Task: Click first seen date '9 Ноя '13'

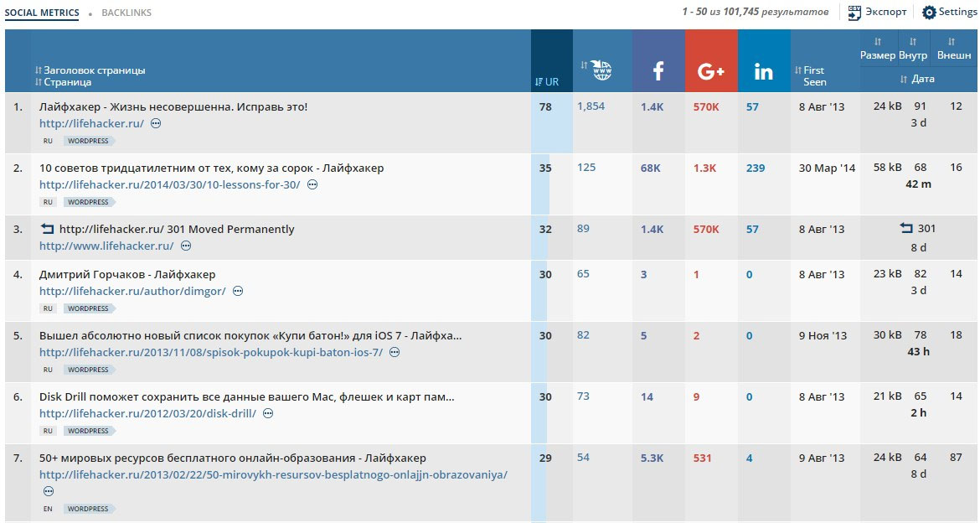Action: (x=823, y=336)
